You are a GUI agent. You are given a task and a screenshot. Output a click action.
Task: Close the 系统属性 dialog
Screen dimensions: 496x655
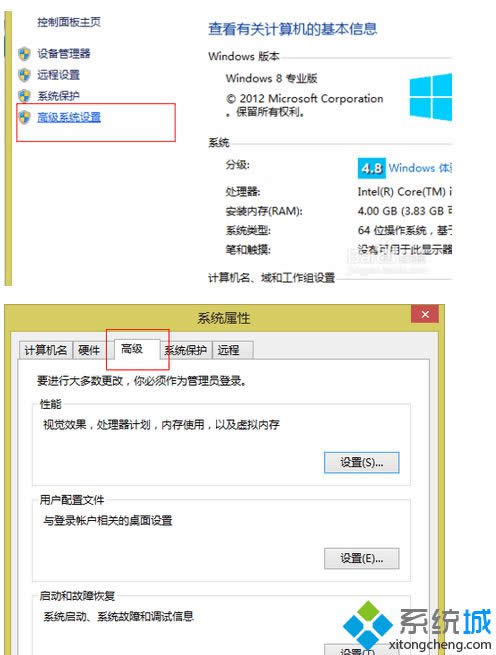(425, 314)
